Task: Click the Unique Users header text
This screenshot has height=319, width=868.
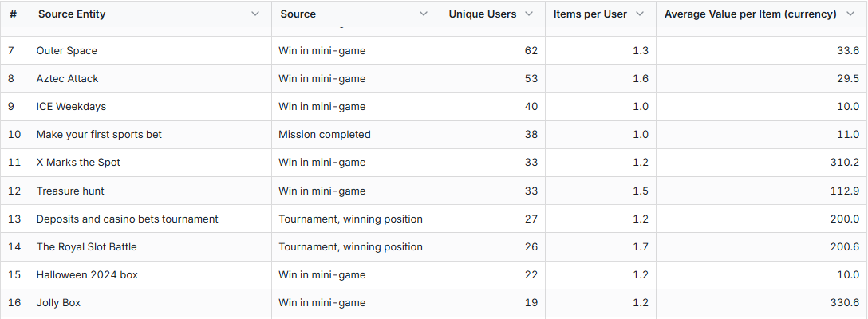Action: [x=482, y=14]
